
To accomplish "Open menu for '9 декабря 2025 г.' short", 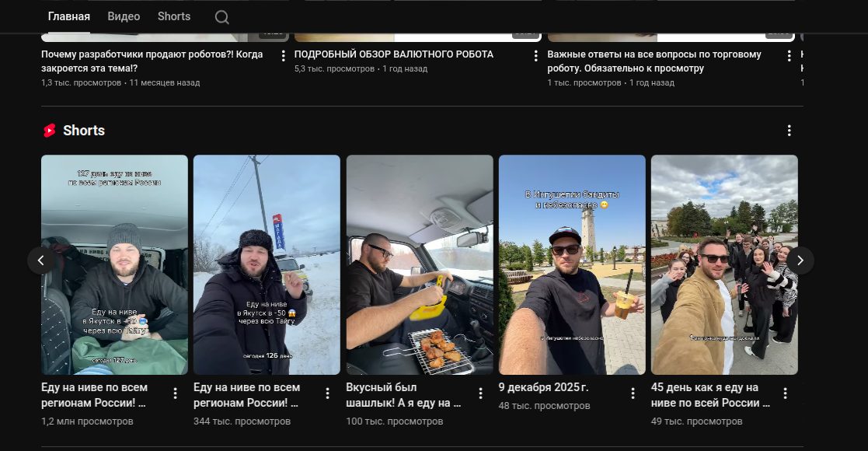I will (x=633, y=393).
